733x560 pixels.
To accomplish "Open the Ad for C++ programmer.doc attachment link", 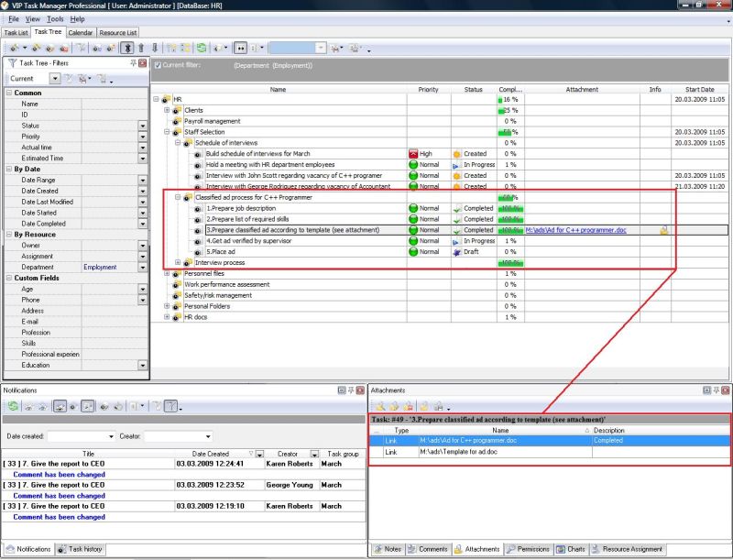I will point(575,230).
